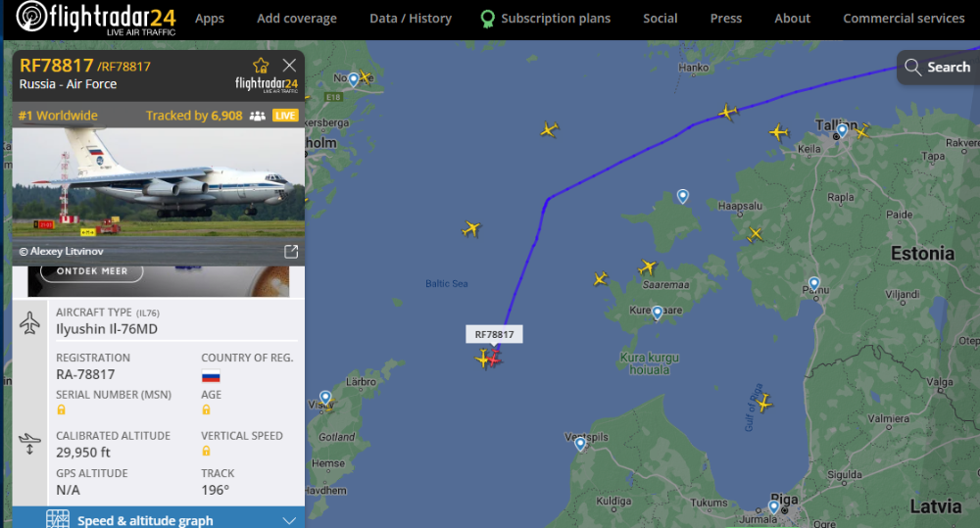Open the Apps menu
Image resolution: width=980 pixels, height=528 pixels.
coord(210,19)
